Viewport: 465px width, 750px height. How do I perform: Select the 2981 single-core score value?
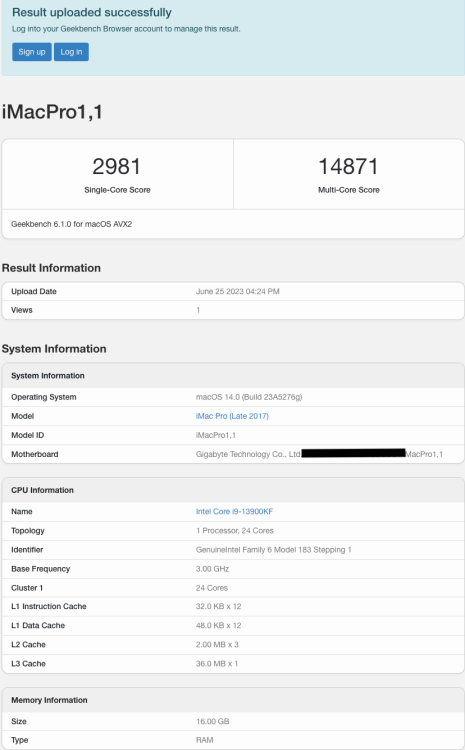click(x=117, y=166)
